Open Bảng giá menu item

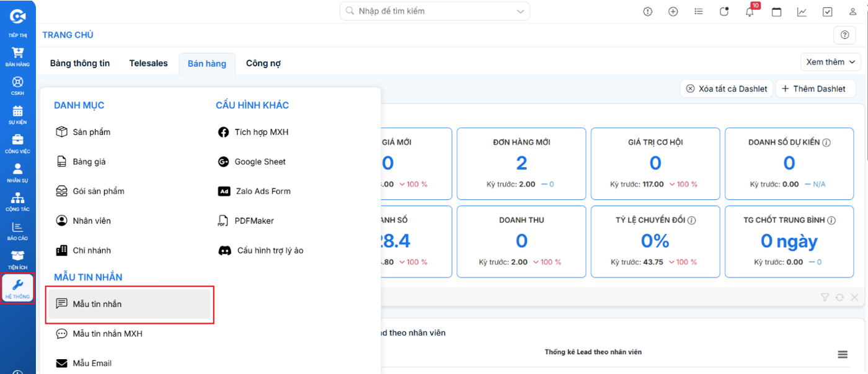[81, 162]
